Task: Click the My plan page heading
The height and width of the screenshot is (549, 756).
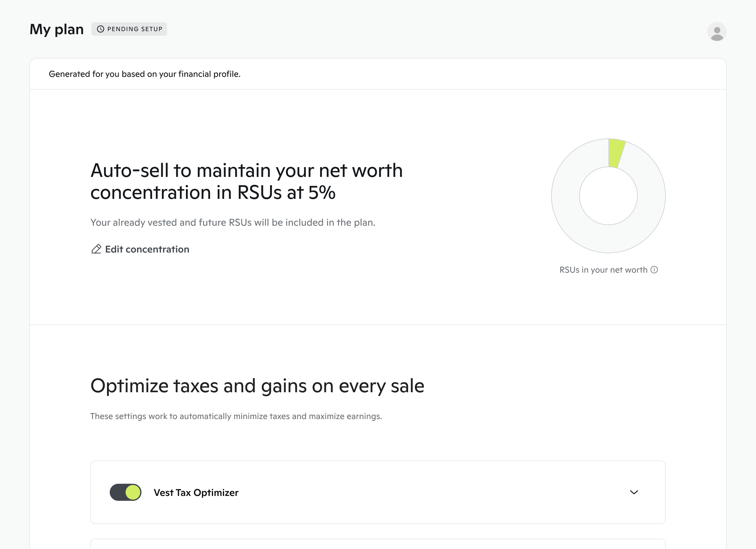Action: (x=57, y=29)
